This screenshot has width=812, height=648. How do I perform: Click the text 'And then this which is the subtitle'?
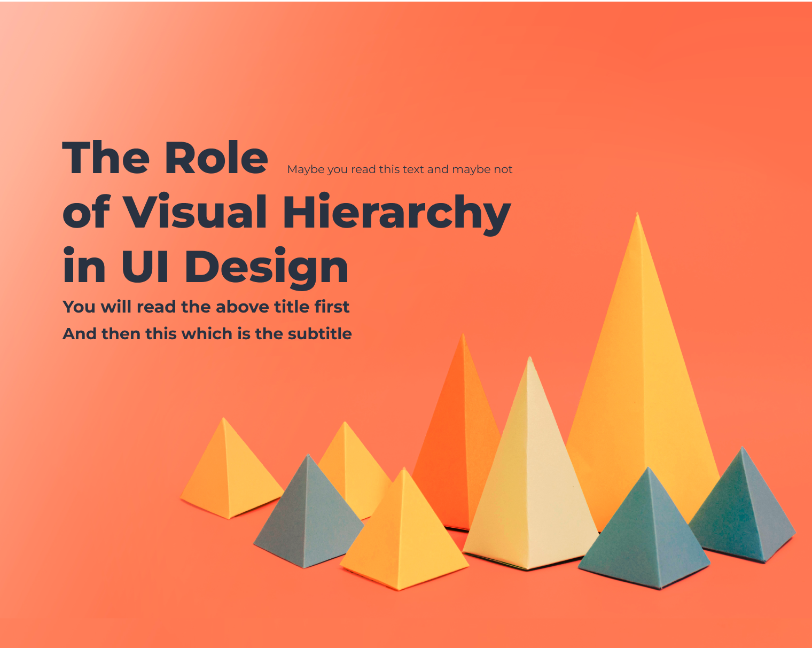(x=208, y=333)
